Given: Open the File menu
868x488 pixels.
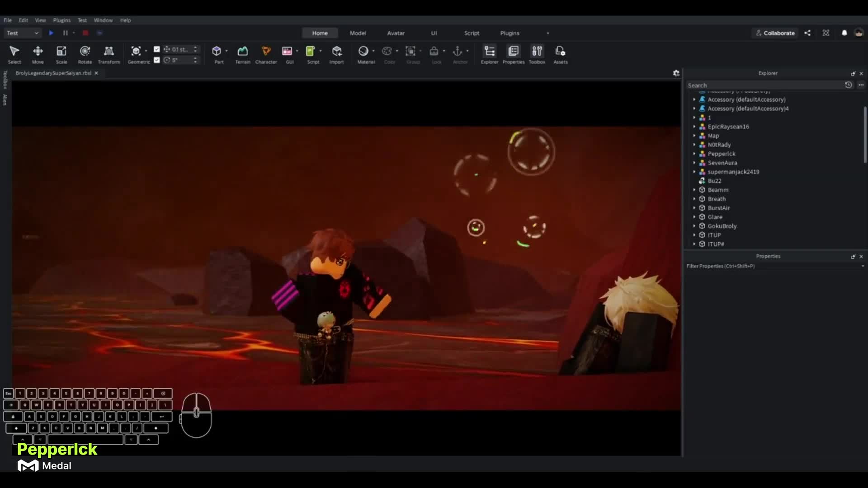Looking at the screenshot, I should (8, 20).
